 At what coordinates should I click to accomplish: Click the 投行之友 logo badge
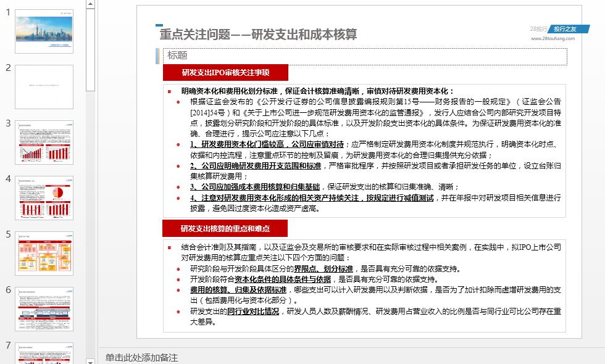click(569, 29)
